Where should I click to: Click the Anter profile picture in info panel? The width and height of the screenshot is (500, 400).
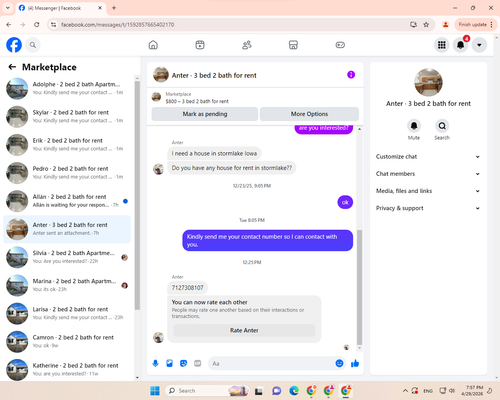point(428,82)
